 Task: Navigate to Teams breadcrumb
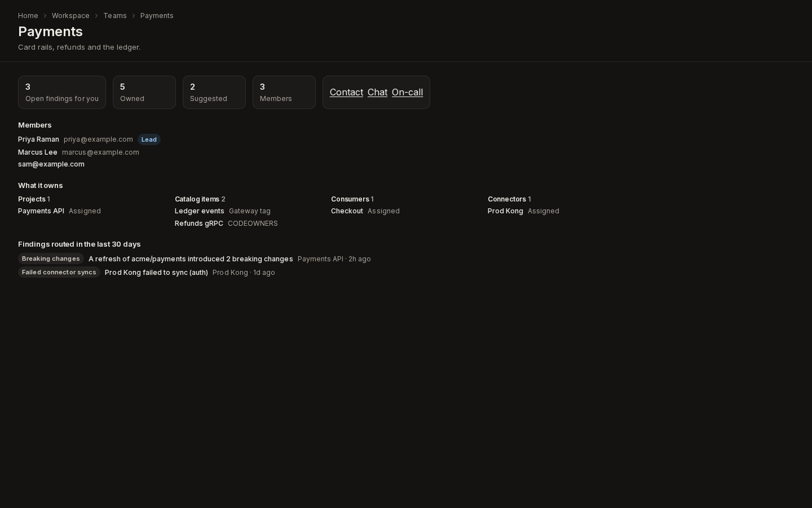(x=115, y=16)
